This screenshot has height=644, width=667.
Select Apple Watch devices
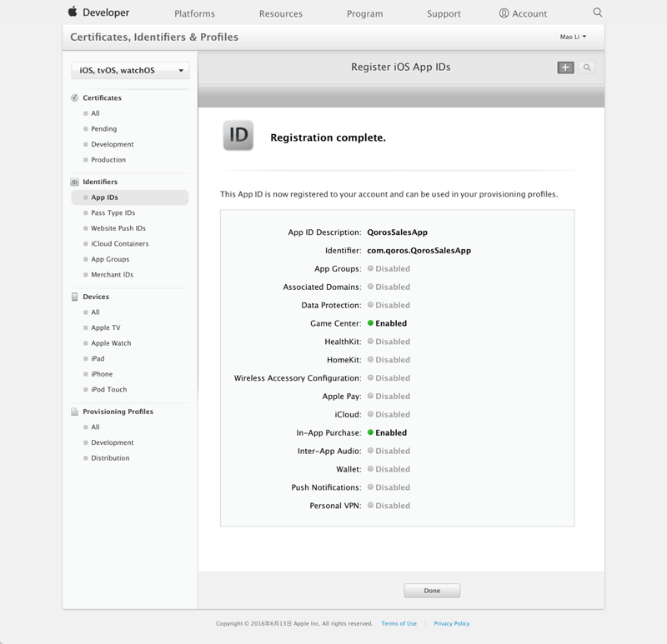point(111,343)
